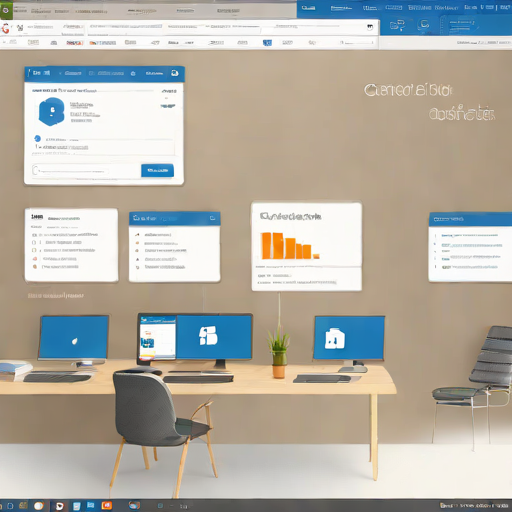Click the white folder icon on the right monitor
512x512 pixels.
(335, 338)
